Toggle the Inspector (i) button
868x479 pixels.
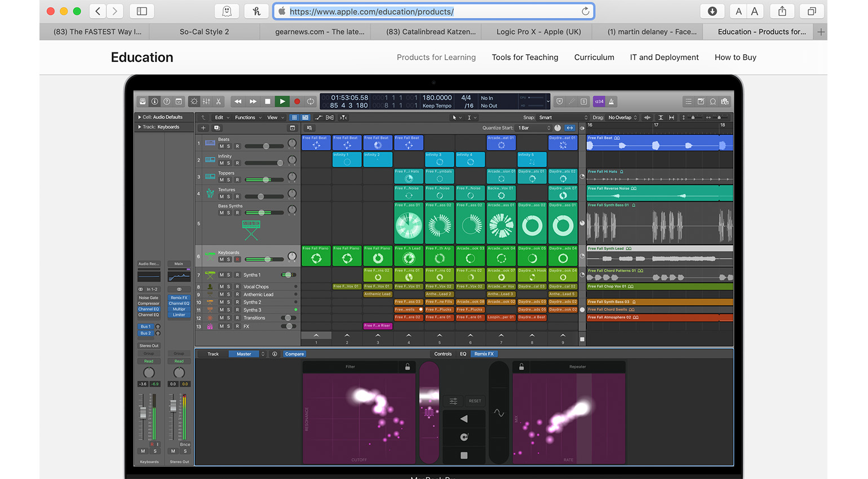154,101
